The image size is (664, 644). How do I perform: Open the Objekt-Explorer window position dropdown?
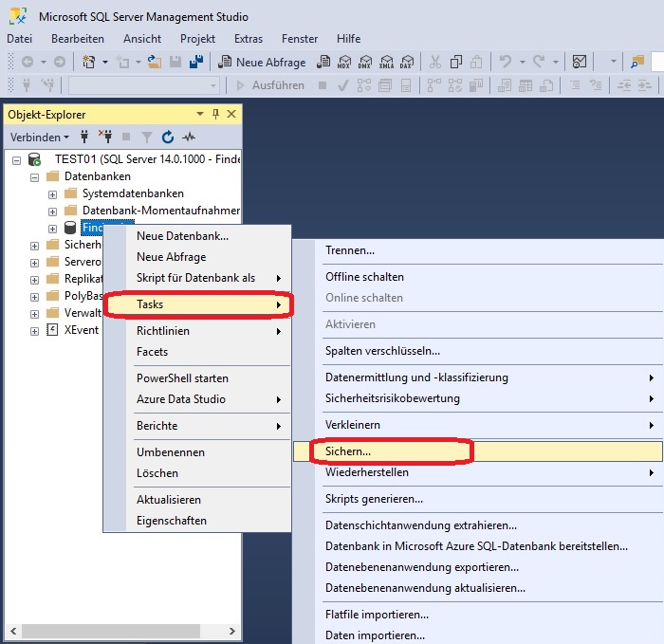tap(200, 114)
